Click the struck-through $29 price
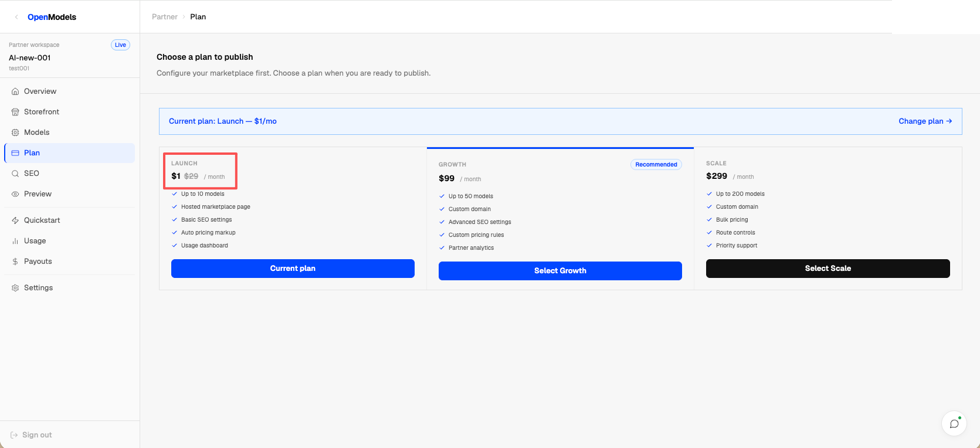Image resolution: width=980 pixels, height=448 pixels. pos(191,176)
